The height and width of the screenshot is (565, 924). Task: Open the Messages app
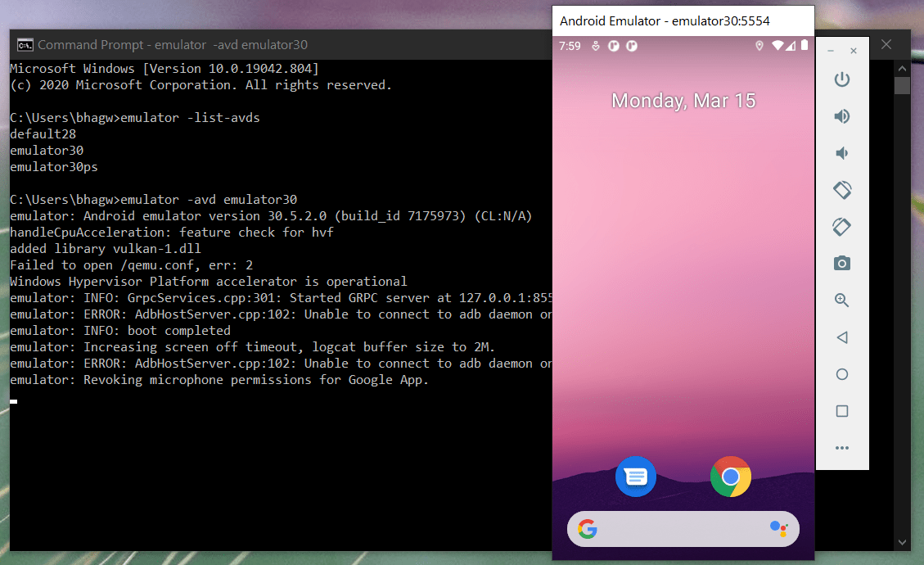pyautogui.click(x=636, y=477)
